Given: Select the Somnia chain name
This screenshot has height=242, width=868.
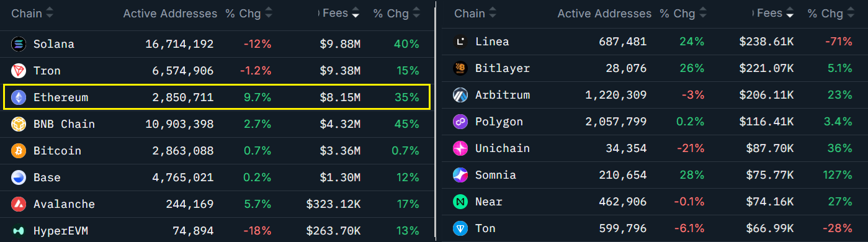Looking at the screenshot, I should tap(496, 175).
